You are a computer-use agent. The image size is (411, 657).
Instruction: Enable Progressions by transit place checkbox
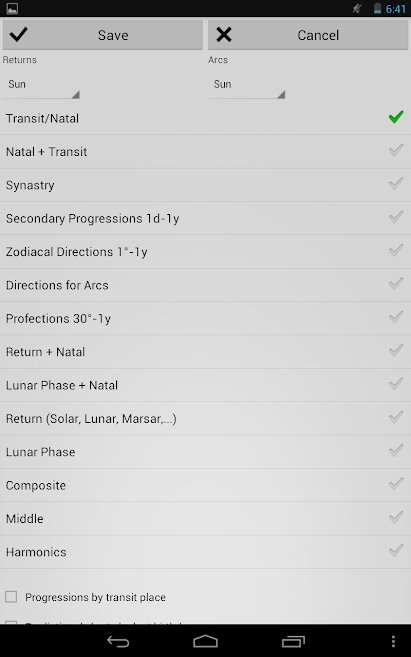(x=11, y=597)
